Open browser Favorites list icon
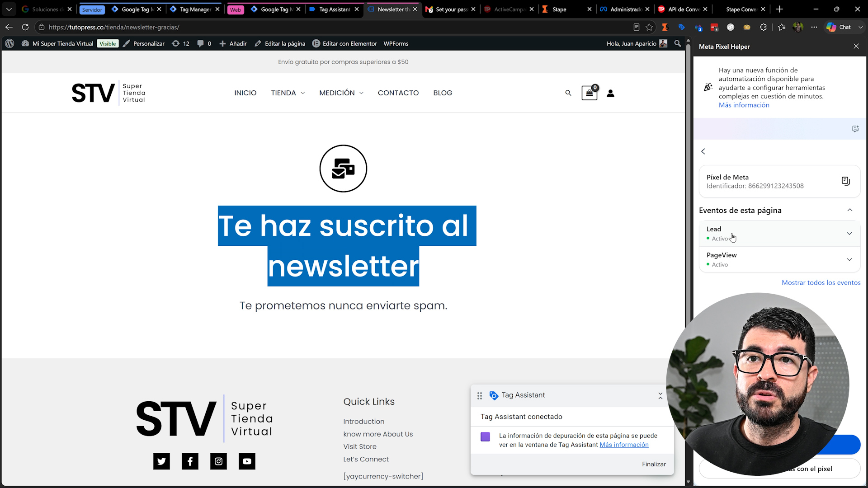Screen dimensions: 868x488 pos(782,27)
